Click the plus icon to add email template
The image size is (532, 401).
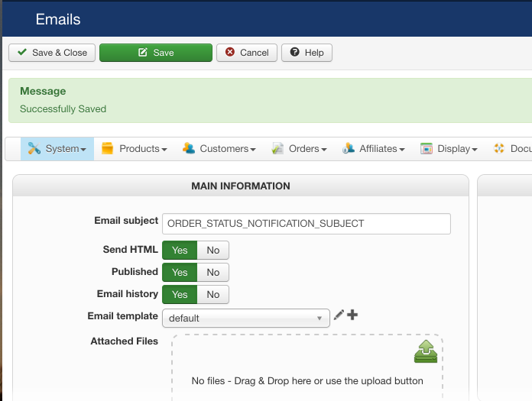(352, 315)
